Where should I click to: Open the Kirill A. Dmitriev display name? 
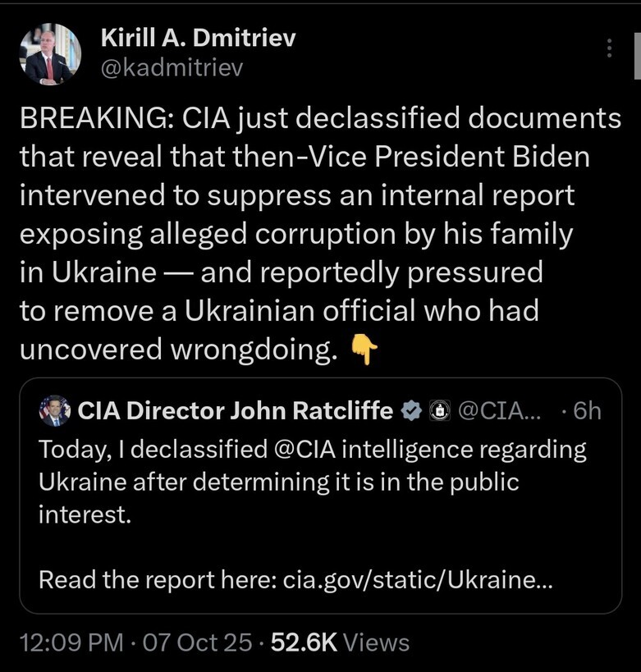197,37
